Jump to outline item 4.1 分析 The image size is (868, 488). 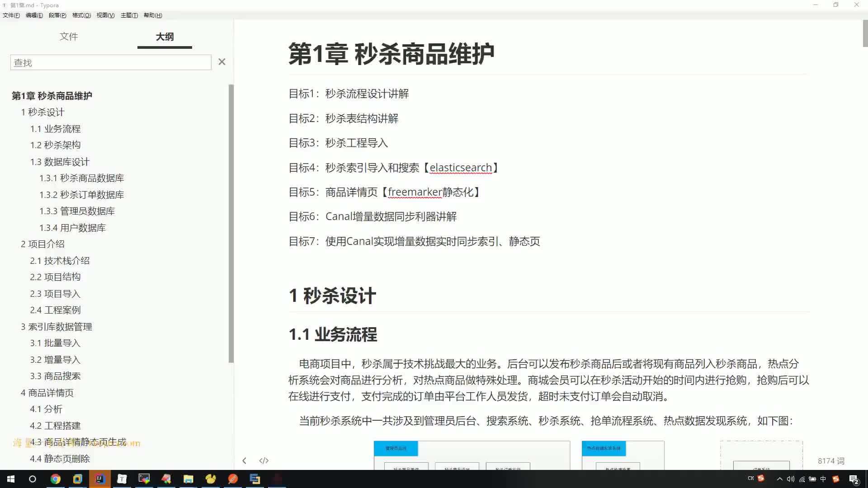[46, 409]
